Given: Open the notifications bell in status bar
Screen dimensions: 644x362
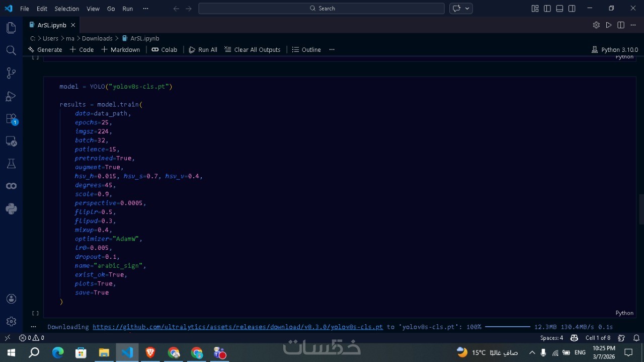Looking at the screenshot, I should click(636, 338).
